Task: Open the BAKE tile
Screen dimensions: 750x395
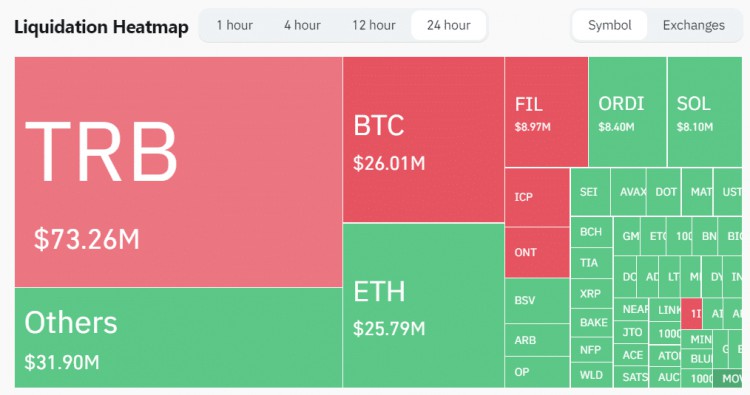Action: click(x=592, y=323)
